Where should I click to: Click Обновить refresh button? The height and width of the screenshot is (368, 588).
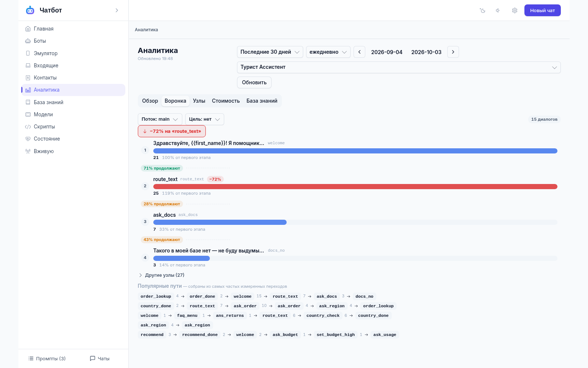[254, 82]
